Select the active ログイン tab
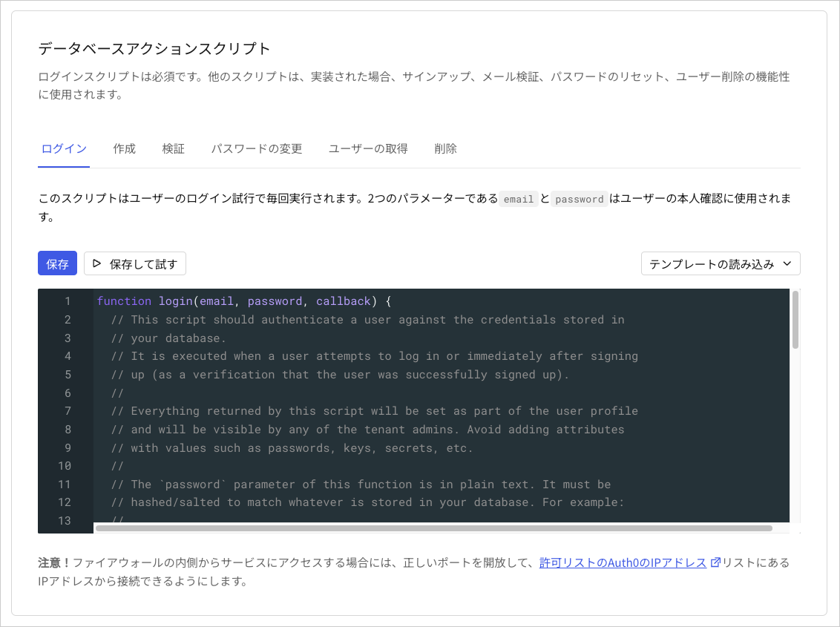The image size is (840, 627). point(63,148)
